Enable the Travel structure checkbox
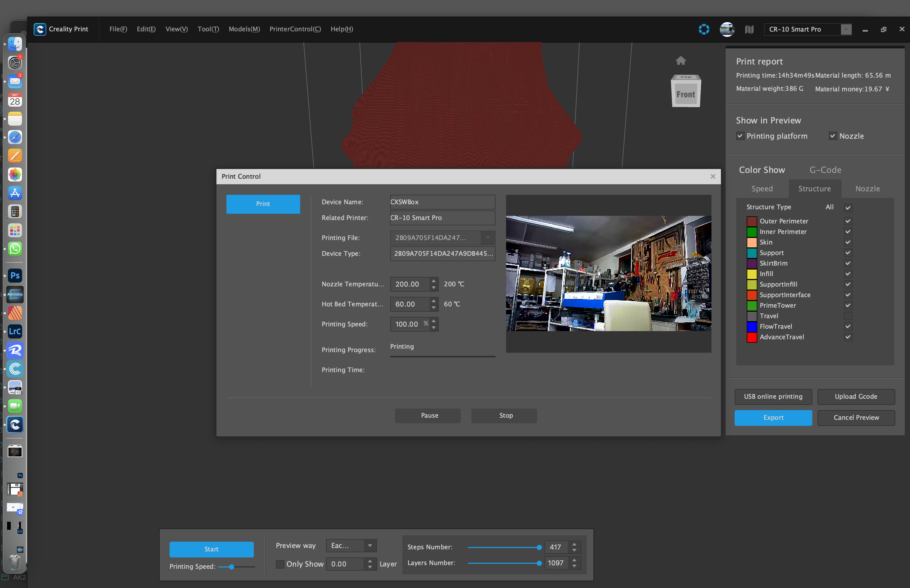 (x=848, y=316)
